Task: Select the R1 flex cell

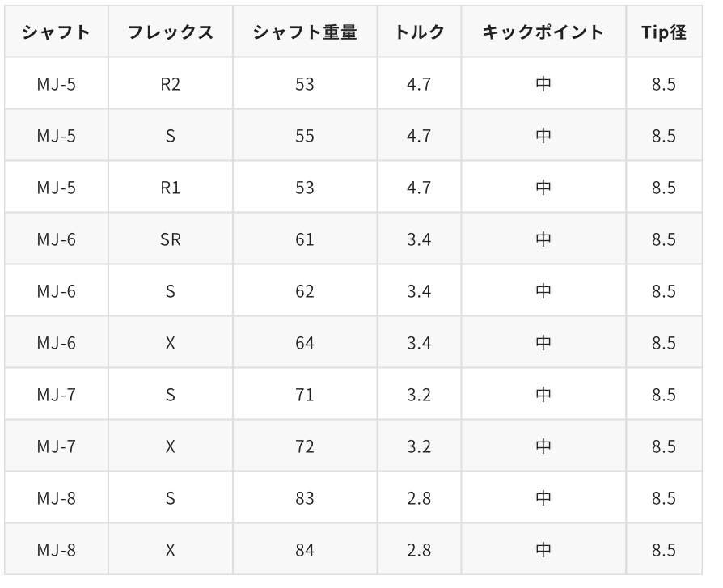Action: [171, 188]
